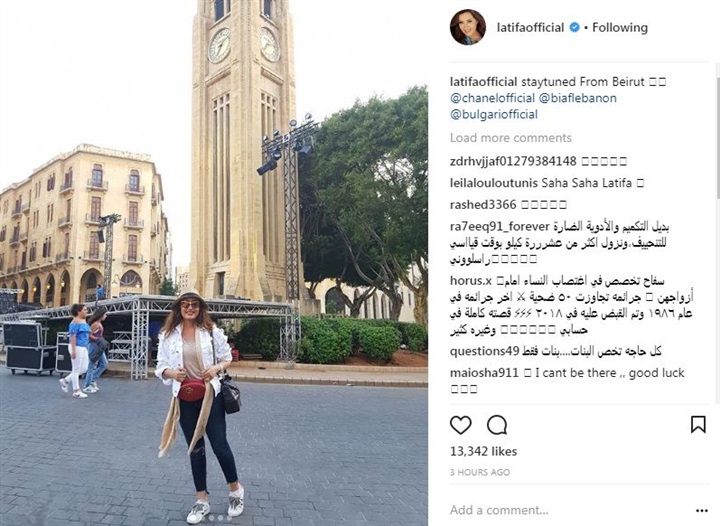This screenshot has height=526, width=720.
Task: Visit commenter ra7eeq91_forever profile
Action: pos(500,226)
